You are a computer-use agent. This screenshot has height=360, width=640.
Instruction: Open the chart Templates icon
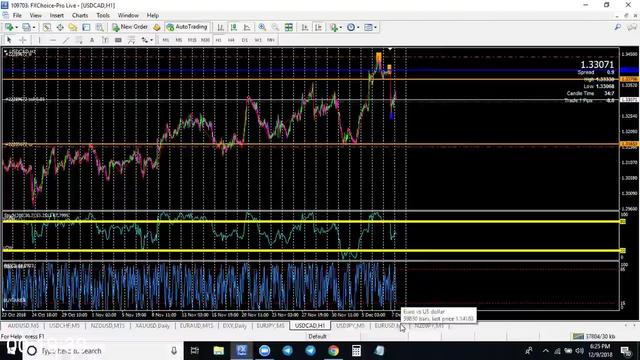[368, 27]
